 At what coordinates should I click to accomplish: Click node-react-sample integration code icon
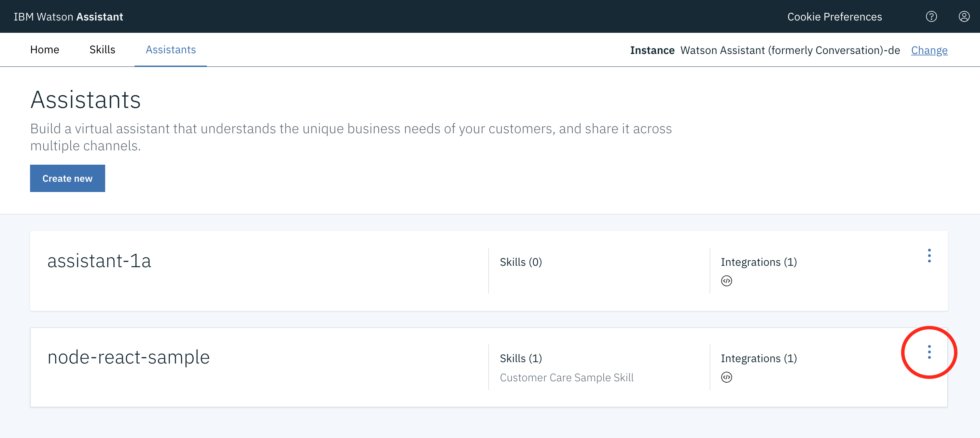pyautogui.click(x=726, y=377)
